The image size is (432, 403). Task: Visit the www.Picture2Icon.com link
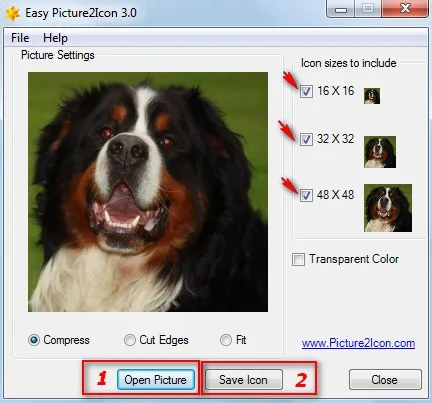coord(358,343)
